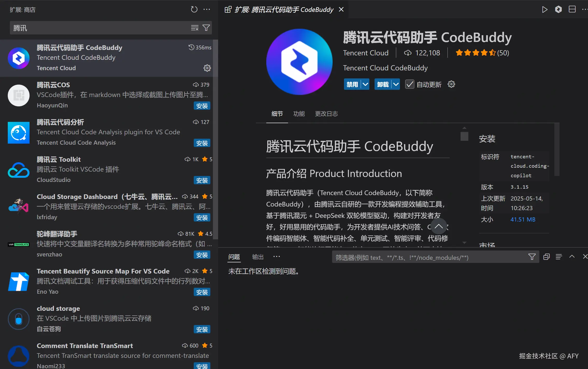Viewport: 588px width, 369px height.
Task: Toggle the split editor layout icon
Action: [572, 10]
